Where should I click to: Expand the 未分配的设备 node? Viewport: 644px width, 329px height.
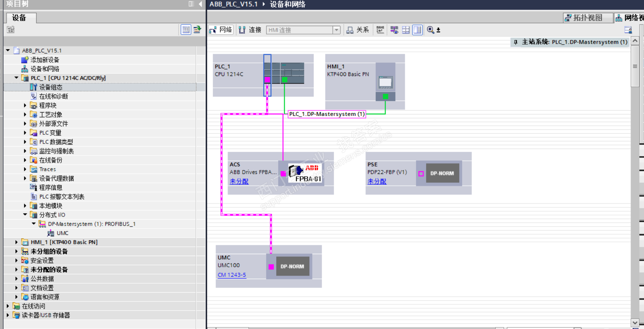click(17, 269)
